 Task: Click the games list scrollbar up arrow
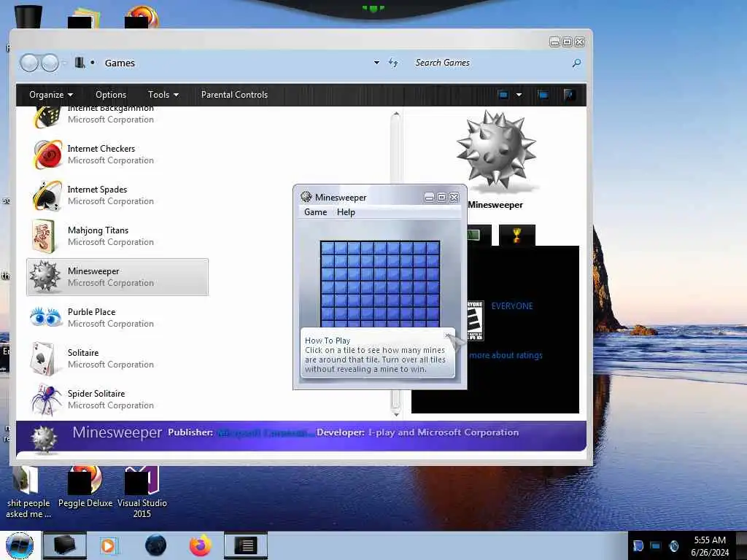coord(396,114)
